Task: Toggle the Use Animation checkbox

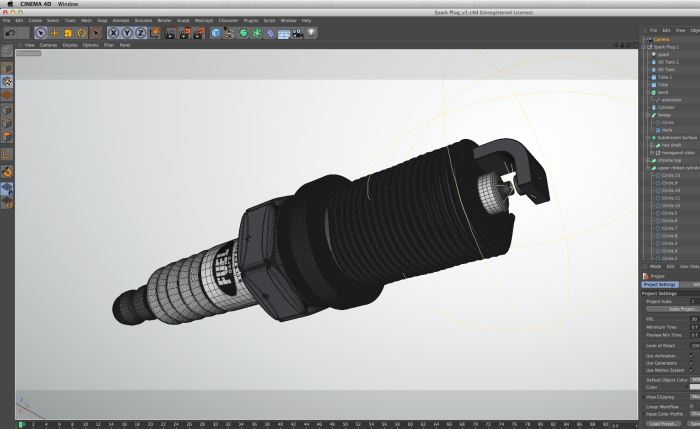Action: click(692, 356)
